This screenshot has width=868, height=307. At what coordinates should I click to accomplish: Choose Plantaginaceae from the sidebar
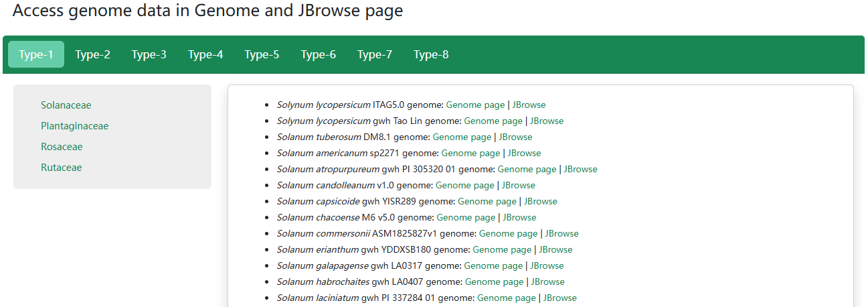tap(74, 126)
